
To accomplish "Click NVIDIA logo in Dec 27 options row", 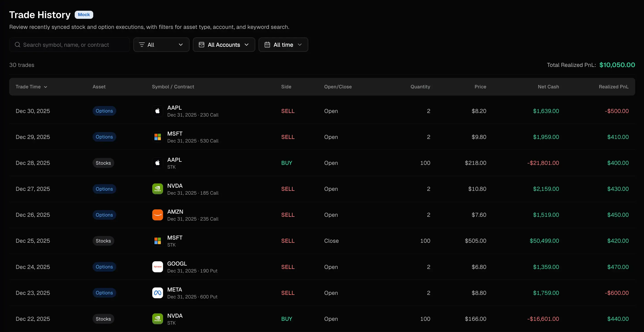I will click(157, 189).
